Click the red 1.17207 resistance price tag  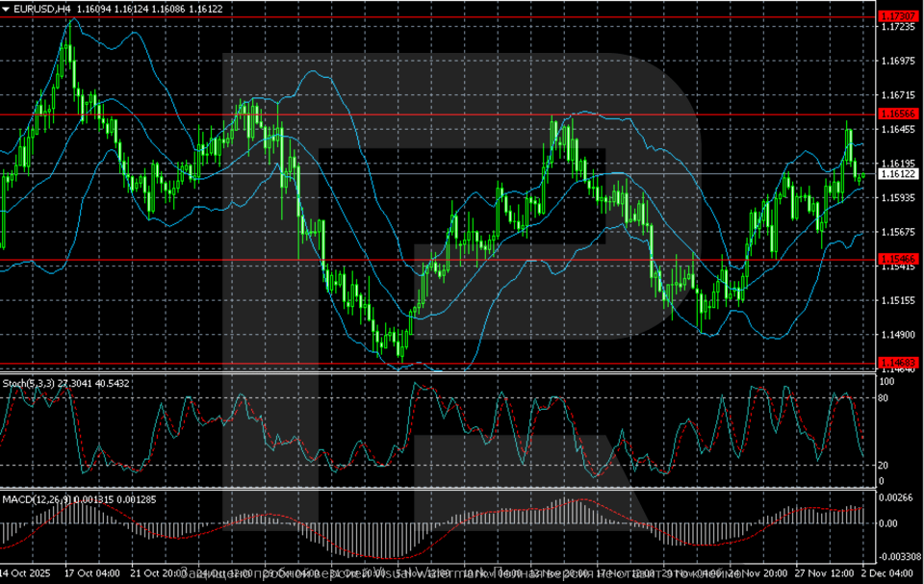click(897, 16)
